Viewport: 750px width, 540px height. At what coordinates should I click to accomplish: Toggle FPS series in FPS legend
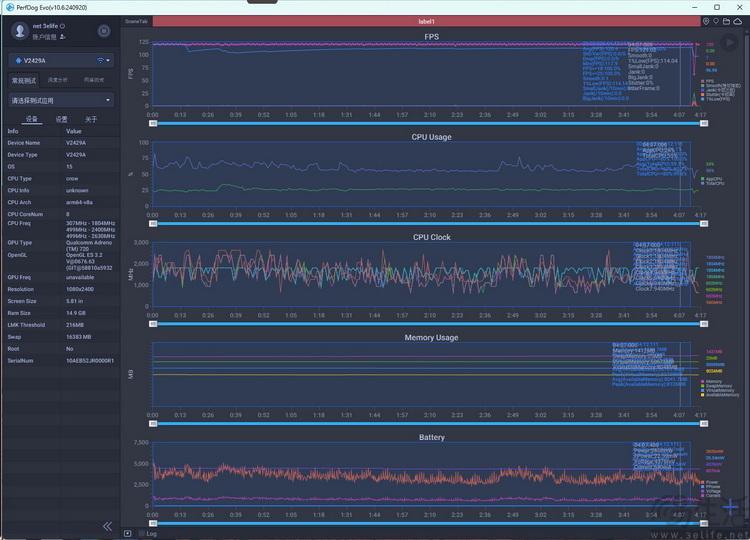(x=707, y=81)
